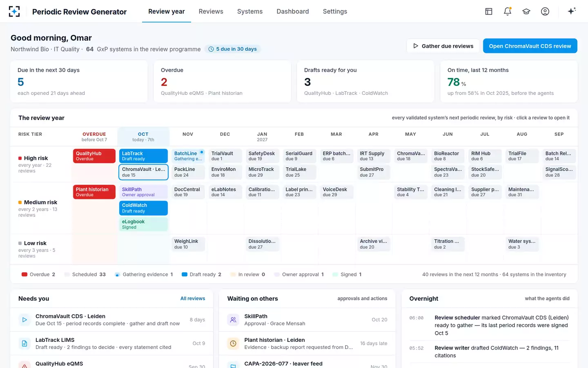Switch to the Reviews tab
The image size is (588, 368).
[211, 11]
